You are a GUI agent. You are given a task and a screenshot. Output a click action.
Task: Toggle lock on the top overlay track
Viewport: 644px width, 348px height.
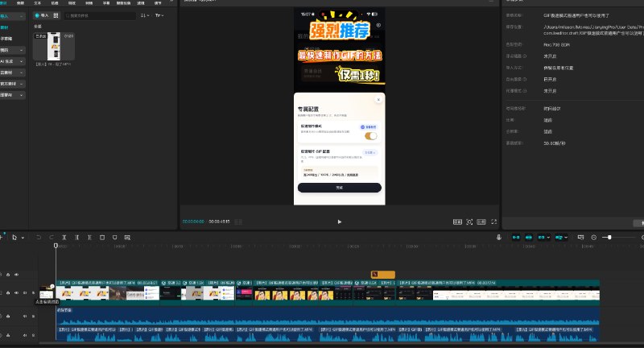(8, 275)
